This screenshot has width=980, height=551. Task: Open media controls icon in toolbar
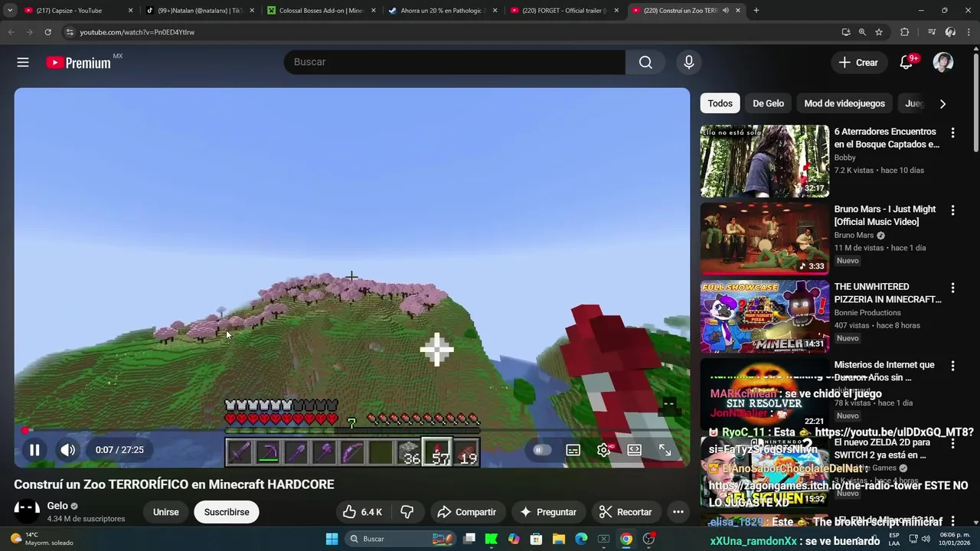[x=932, y=32]
